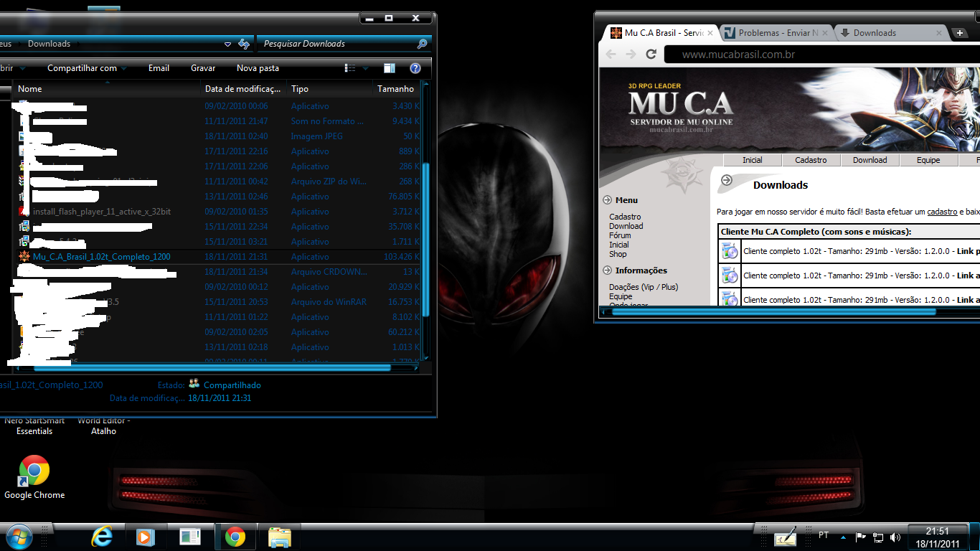Click the refresh icon in Explorer address bar
Viewport: 980px width, 551px height.
(x=244, y=44)
